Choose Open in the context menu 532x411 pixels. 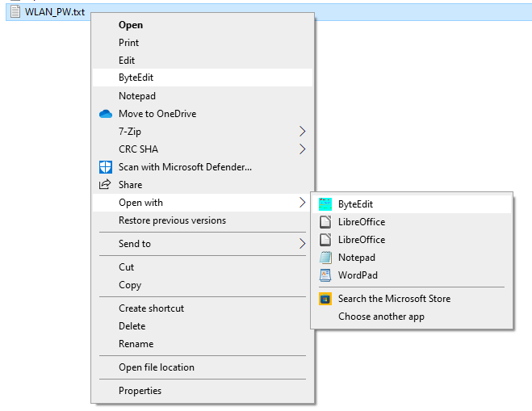tap(203, 25)
